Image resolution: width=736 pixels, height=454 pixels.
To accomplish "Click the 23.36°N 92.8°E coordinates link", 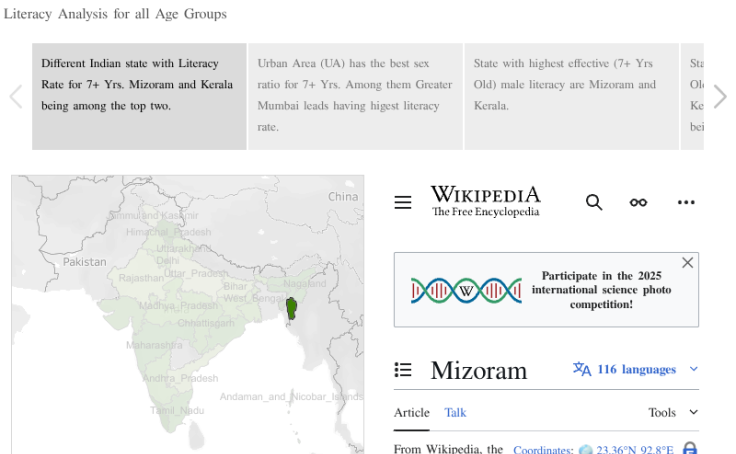I will [635, 450].
